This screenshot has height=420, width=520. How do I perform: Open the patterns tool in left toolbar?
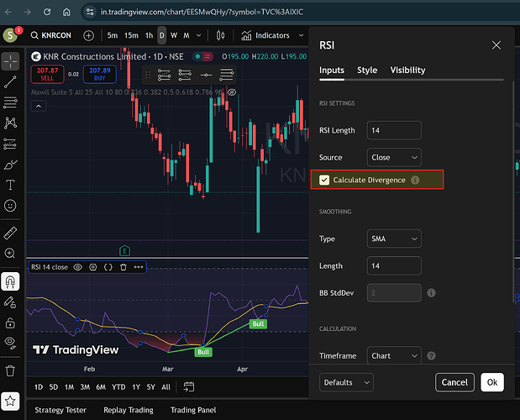pyautogui.click(x=10, y=123)
